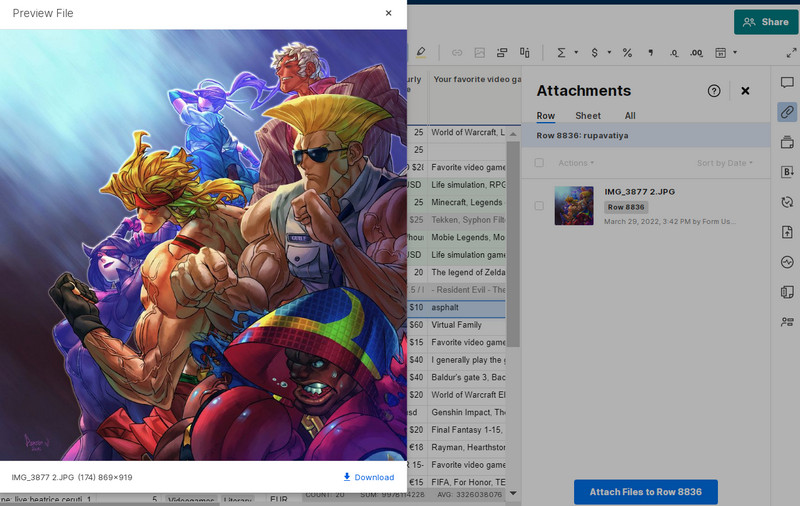The width and height of the screenshot is (800, 506).
Task: Open Attachments help question mark
Action: pyautogui.click(x=714, y=91)
